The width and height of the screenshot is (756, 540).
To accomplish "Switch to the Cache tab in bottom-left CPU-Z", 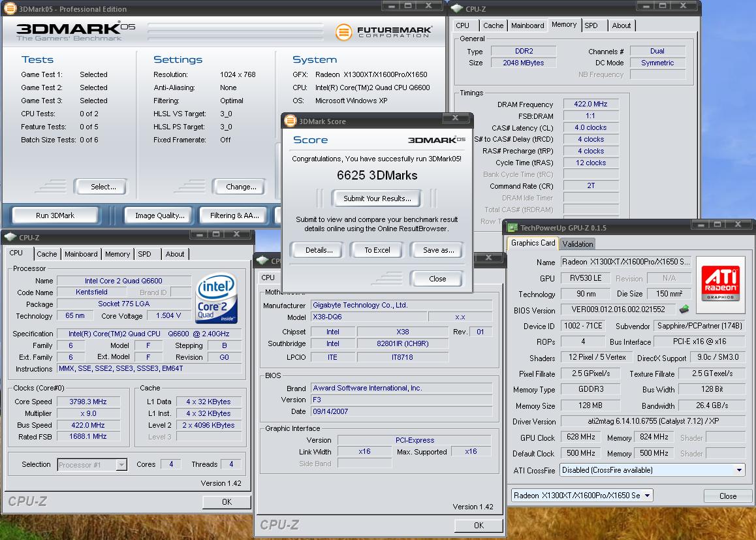I will click(46, 254).
